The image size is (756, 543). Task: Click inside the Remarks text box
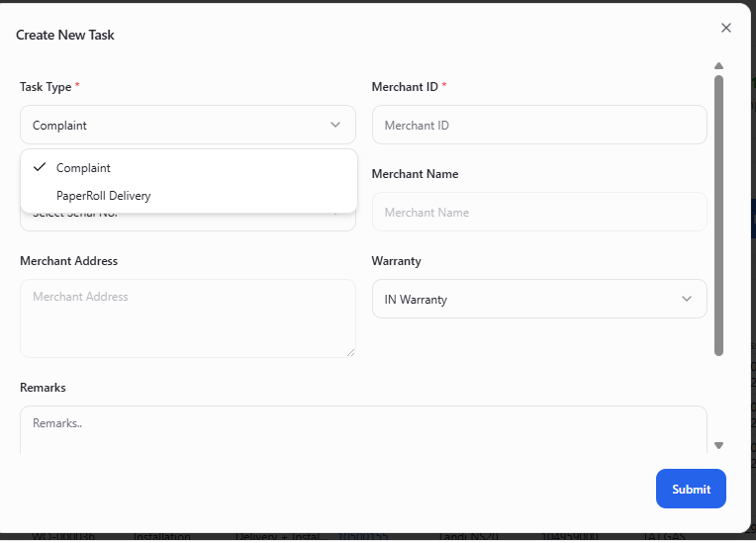(363, 429)
